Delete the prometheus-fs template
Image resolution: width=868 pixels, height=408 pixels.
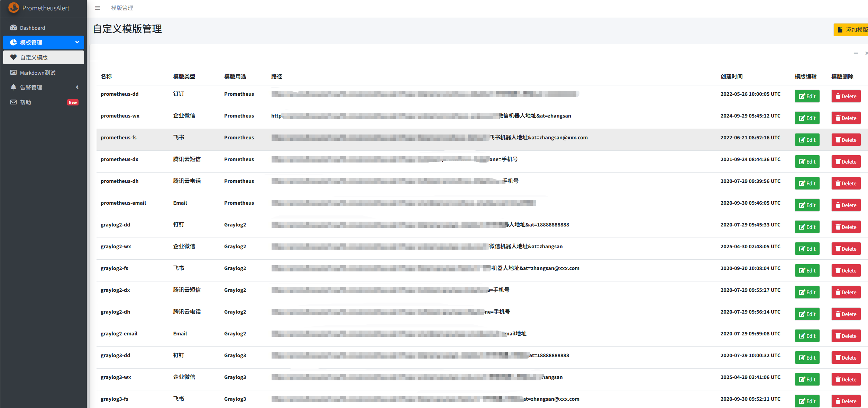click(x=846, y=140)
